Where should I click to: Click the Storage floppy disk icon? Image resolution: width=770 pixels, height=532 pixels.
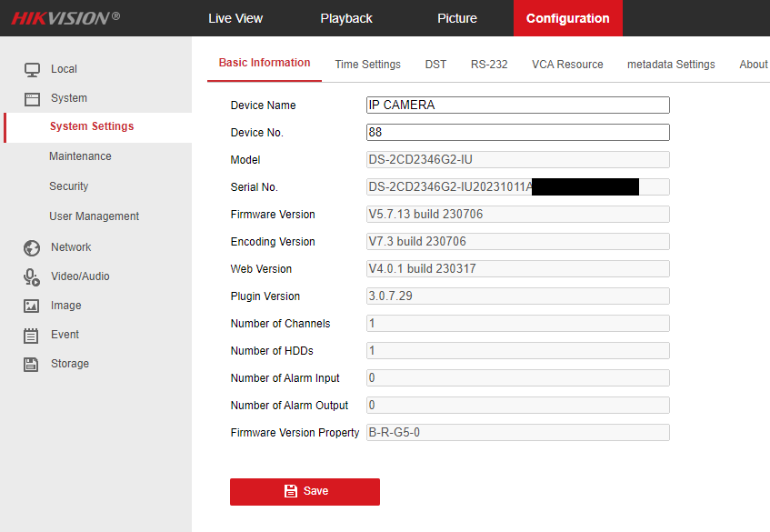point(32,364)
